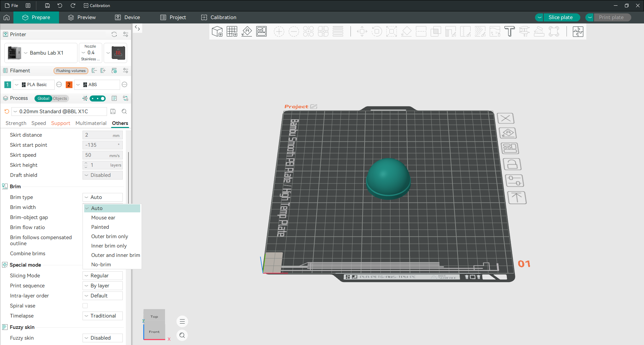Open the File menu
This screenshot has width=644, height=345.
pos(12,6)
